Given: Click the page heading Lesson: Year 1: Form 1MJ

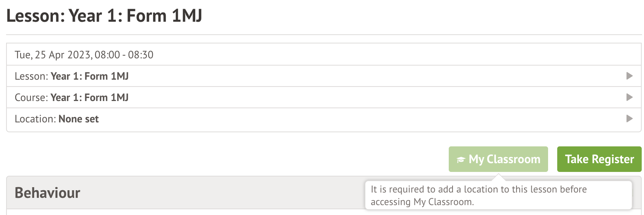Looking at the screenshot, I should (104, 16).
